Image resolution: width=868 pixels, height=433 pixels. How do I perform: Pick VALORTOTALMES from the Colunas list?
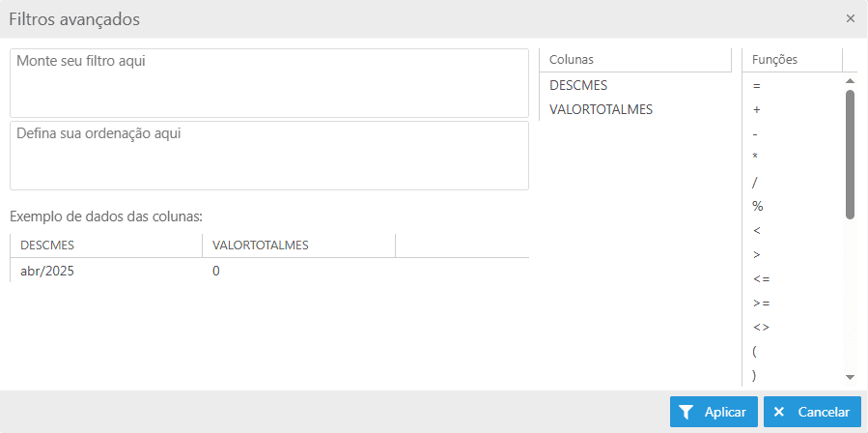(x=601, y=109)
